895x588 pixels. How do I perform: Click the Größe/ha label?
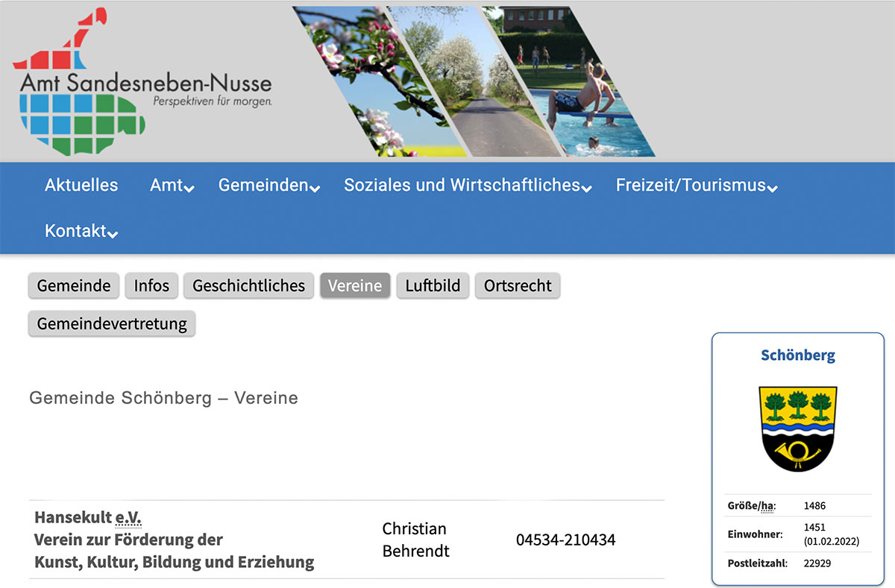coord(751,506)
